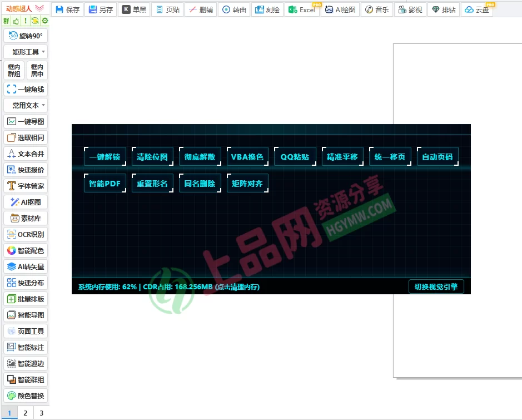Screen dimensions: 522x420
Task: Click the 一键解锁 unlock button
Action: 105,157
